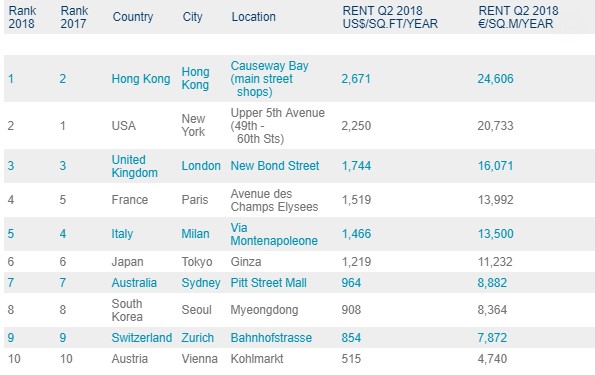
Task: Select the 'Ginza' location cell
Action: [246, 262]
